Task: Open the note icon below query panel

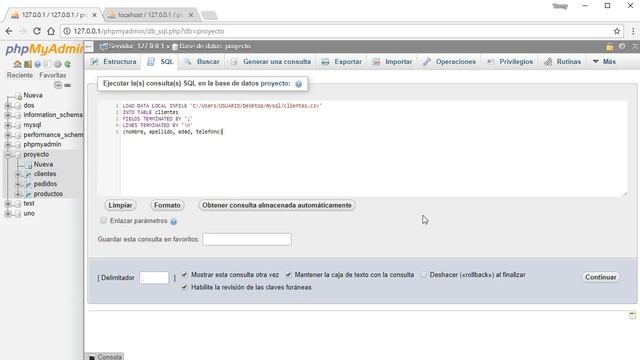Action: (632, 315)
